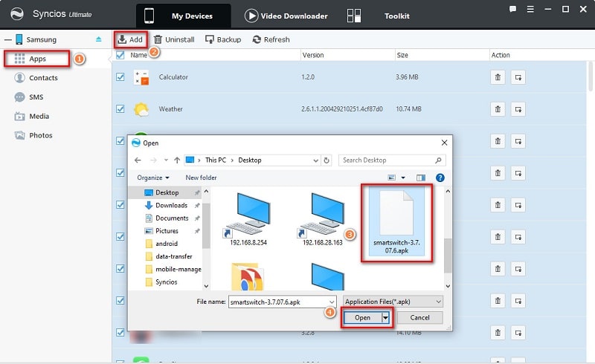This screenshot has width=595, height=364.
Task: Select the 192.168.8.254 shortcut
Action: (x=248, y=219)
